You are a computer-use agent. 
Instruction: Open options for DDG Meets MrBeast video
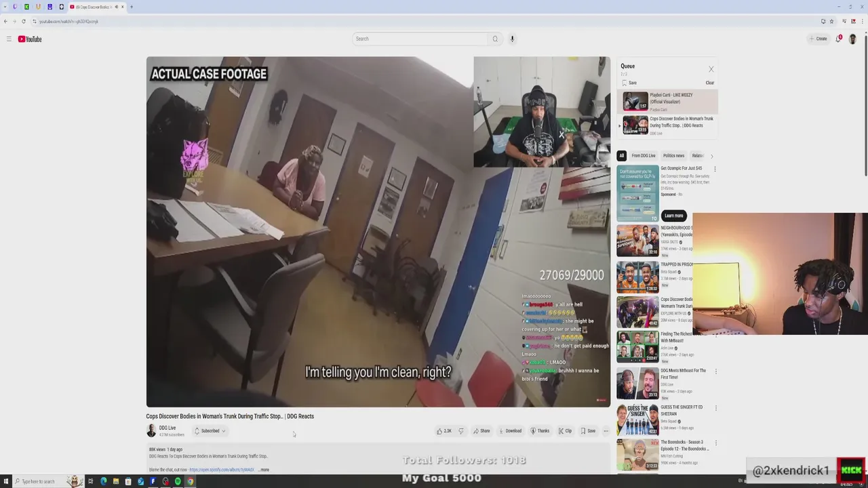click(715, 371)
